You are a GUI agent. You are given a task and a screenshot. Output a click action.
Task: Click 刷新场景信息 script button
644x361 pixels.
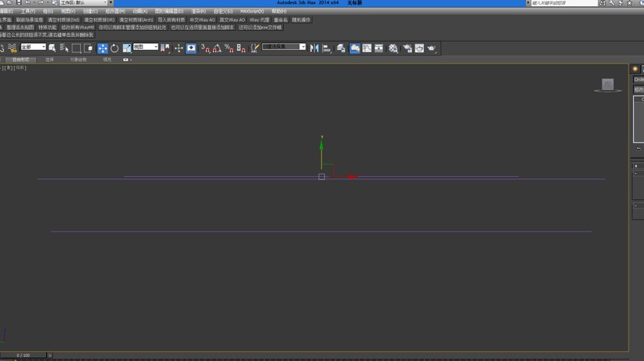click(x=29, y=20)
